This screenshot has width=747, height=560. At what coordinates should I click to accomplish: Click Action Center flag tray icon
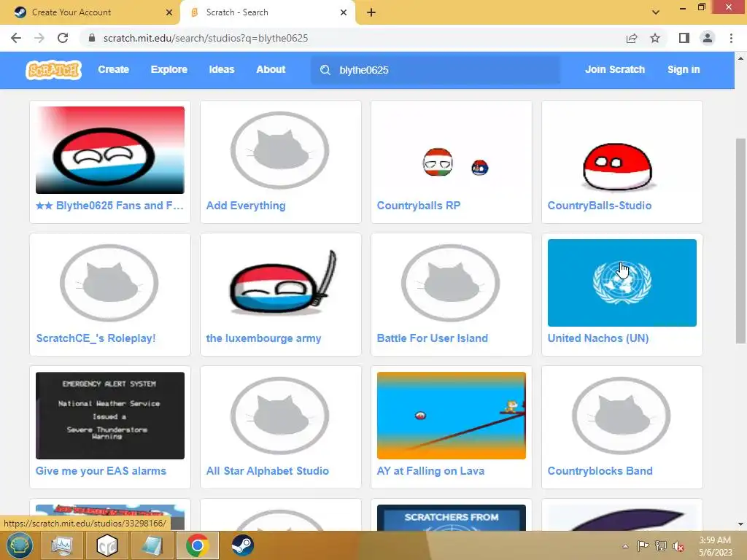pos(643,546)
